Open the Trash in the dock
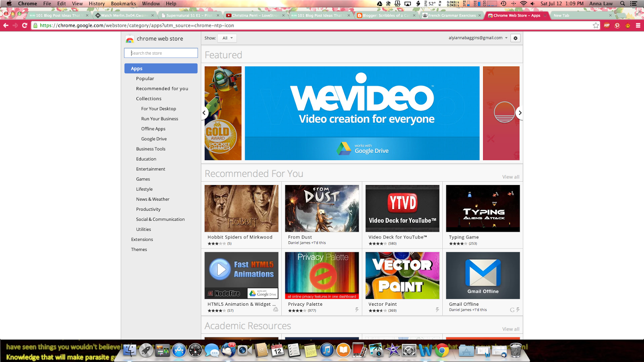The width and height of the screenshot is (644, 362). (x=516, y=351)
